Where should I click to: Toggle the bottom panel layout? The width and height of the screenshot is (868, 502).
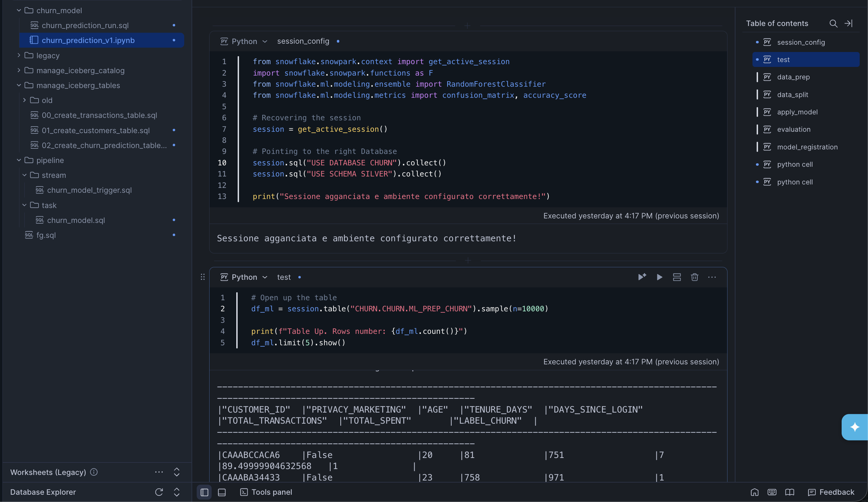222,492
